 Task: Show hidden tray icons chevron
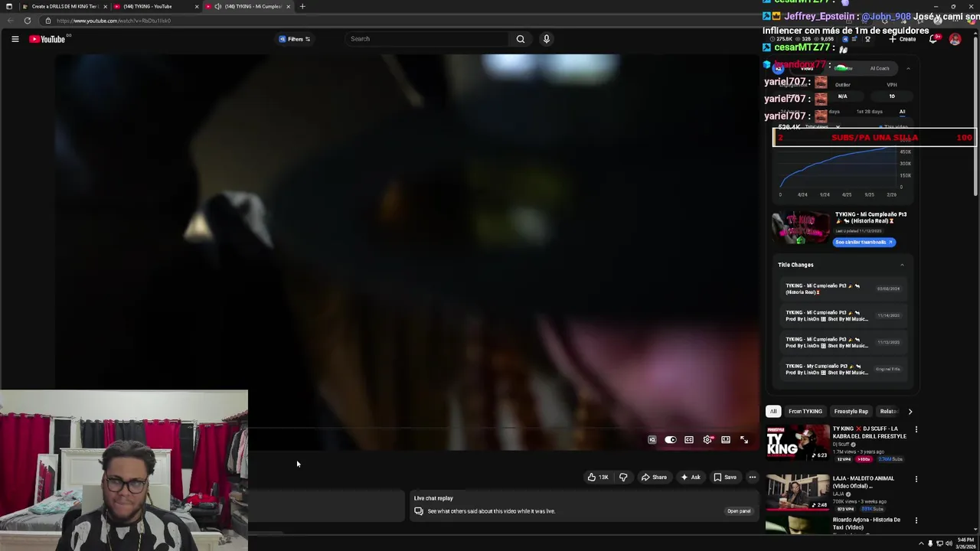(x=921, y=543)
